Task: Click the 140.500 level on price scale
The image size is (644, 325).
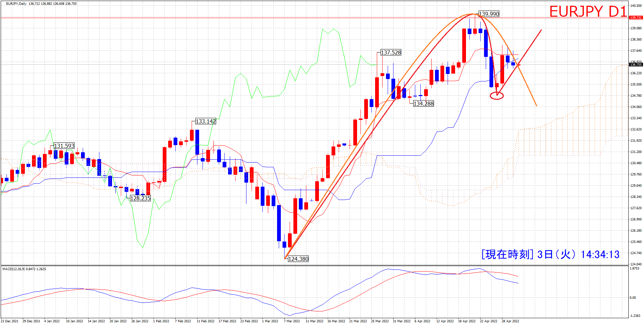Action: pos(635,6)
